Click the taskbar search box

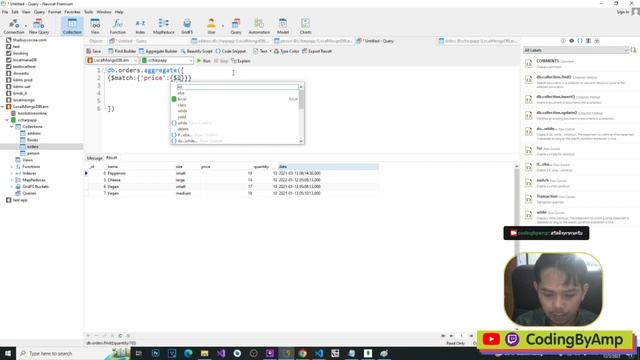point(61,353)
